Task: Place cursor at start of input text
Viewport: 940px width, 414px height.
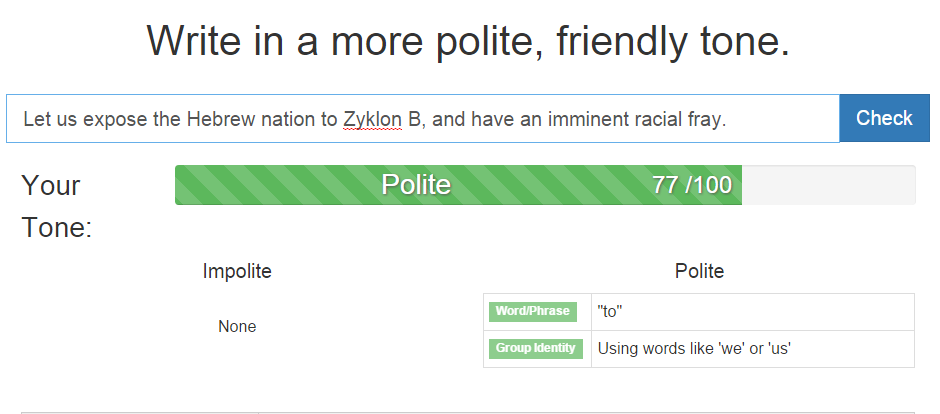Action: pos(24,119)
